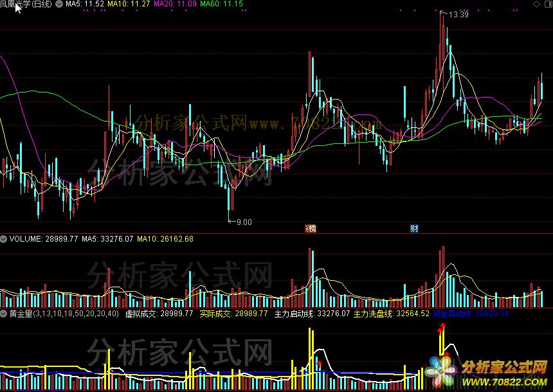Image resolution: width=553 pixels, height=392 pixels.
Task: Click the 凤凰光学(日线) chart title
Action: click(x=26, y=4)
